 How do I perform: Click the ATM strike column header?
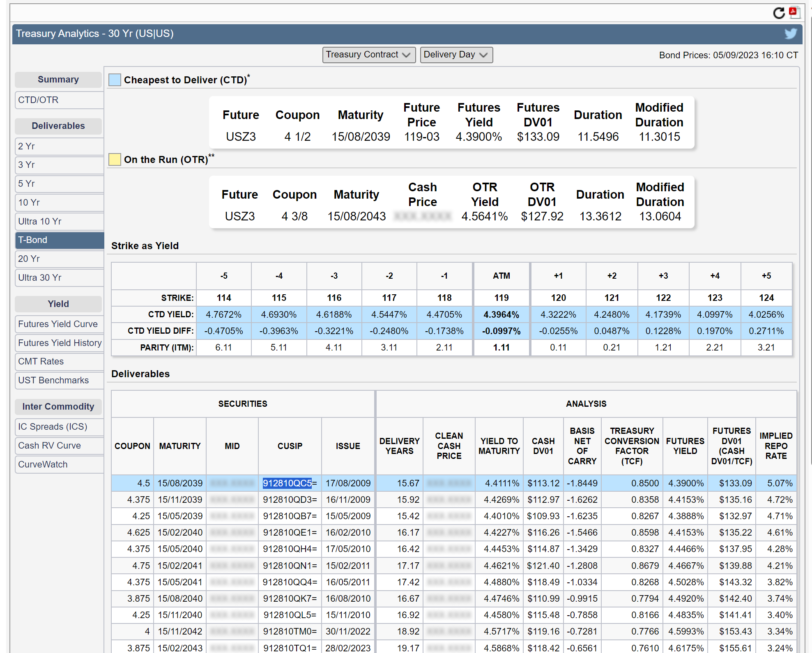501,276
